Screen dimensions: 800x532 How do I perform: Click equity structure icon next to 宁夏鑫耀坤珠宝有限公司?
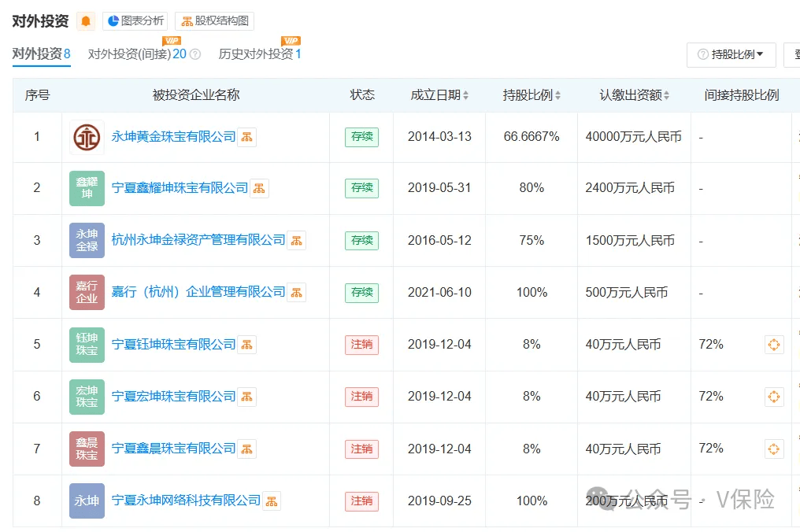click(259, 188)
